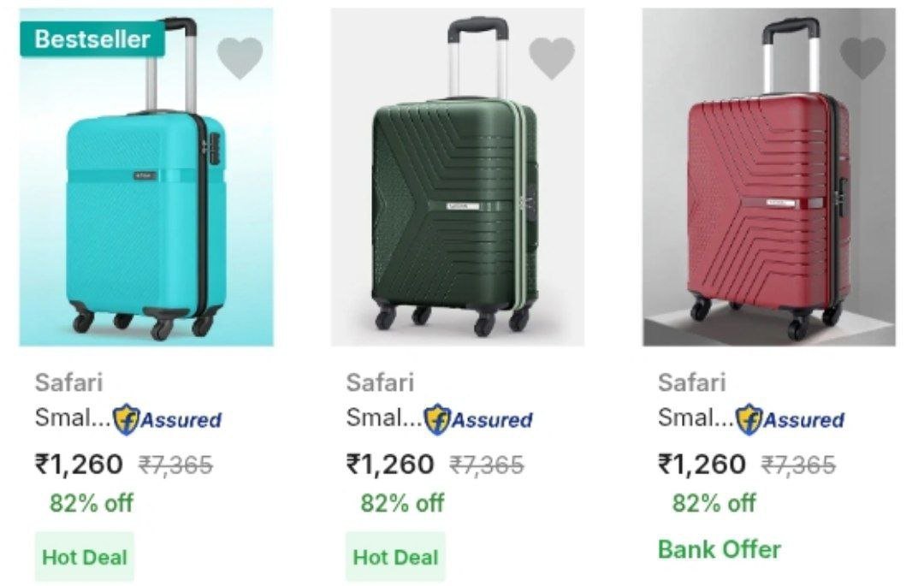Screen dimensions: 924x586
Task: Click struck-through ₹7,365 price under green suitcase
Action: click(x=487, y=465)
